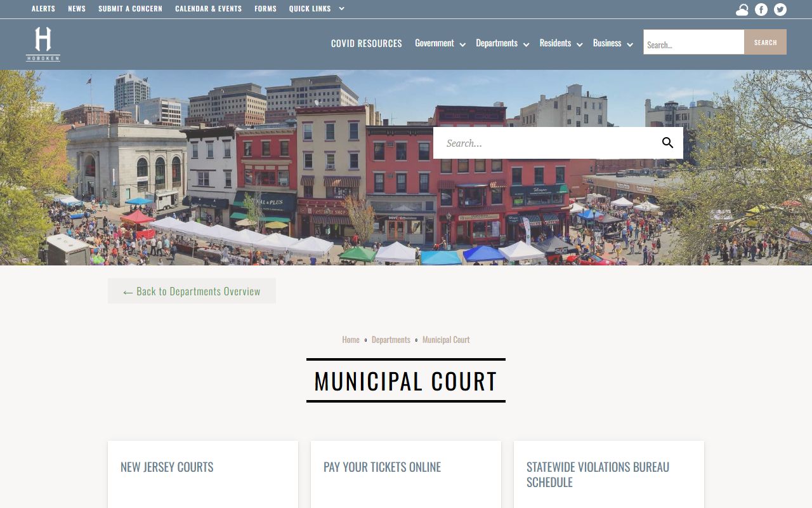Image resolution: width=812 pixels, height=508 pixels.
Task: Focus the header search field
Action: (693, 42)
